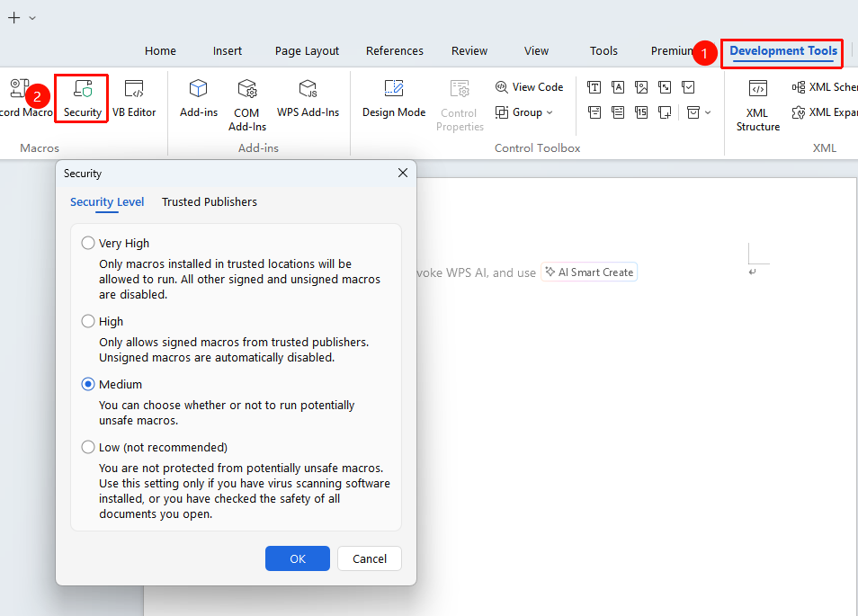Cancel the Security dialog
858x616 pixels.
(x=370, y=558)
